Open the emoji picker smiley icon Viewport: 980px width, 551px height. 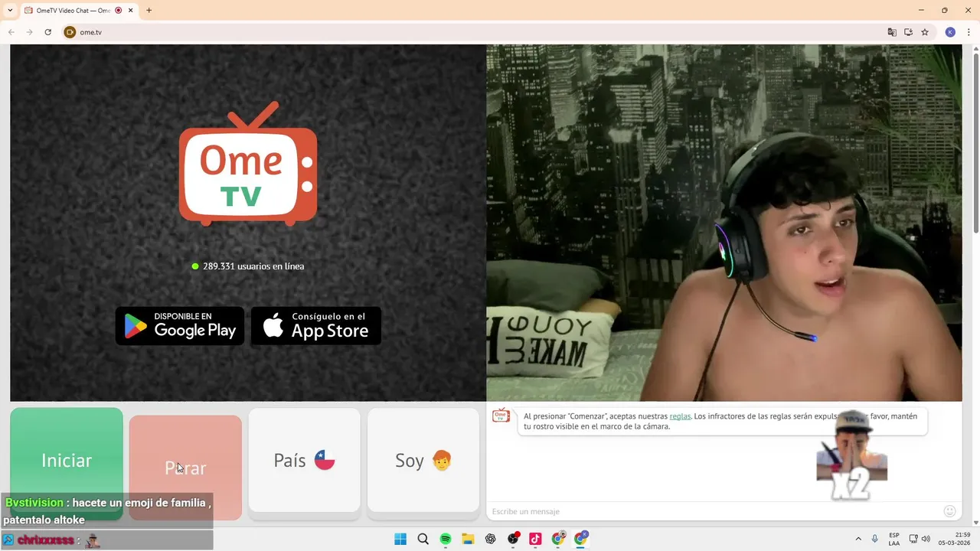[x=950, y=511]
